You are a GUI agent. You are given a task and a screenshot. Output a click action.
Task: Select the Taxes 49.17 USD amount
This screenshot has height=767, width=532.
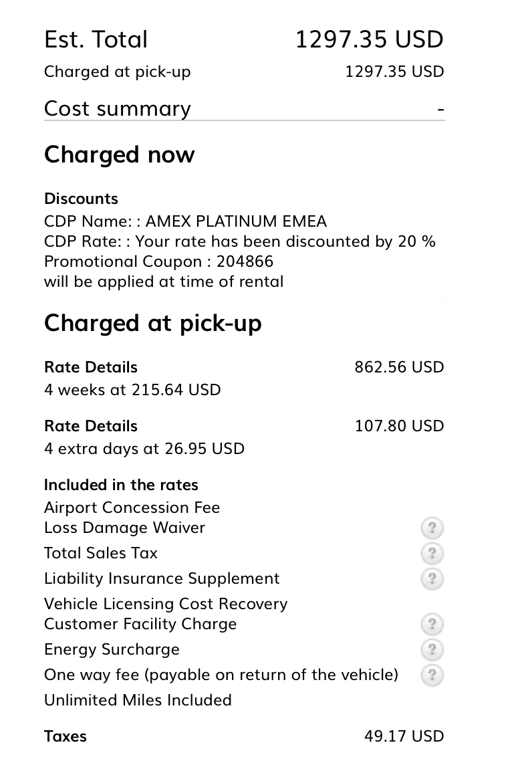click(404, 736)
